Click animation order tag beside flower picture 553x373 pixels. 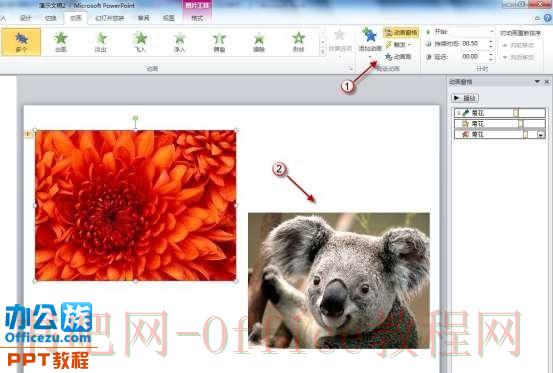pos(28,134)
